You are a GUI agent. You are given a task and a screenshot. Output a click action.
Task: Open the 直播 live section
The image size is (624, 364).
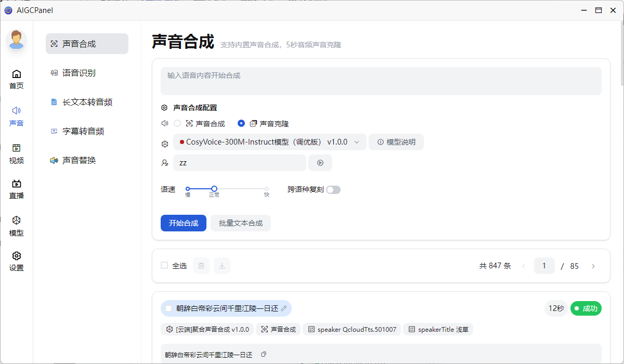(x=17, y=189)
